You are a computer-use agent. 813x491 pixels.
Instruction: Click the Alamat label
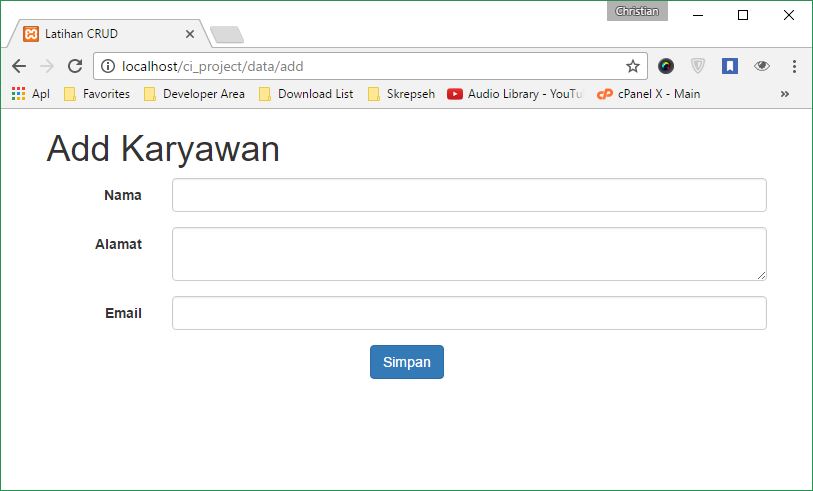[x=118, y=244]
